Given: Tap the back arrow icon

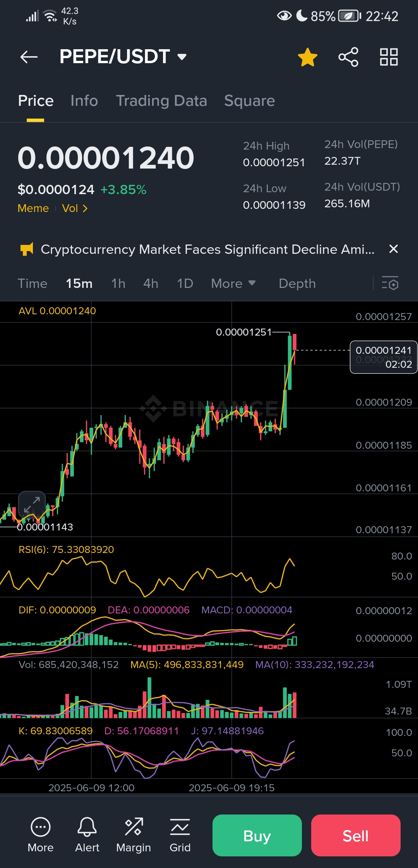Looking at the screenshot, I should (29, 57).
